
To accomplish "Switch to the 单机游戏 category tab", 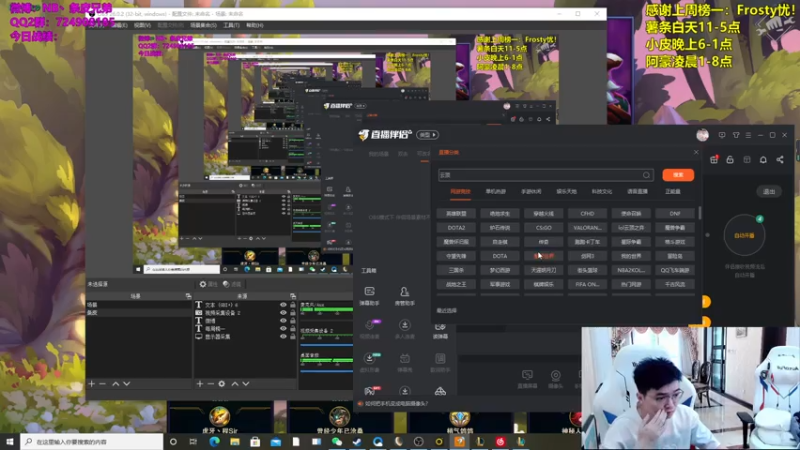I will [x=495, y=191].
